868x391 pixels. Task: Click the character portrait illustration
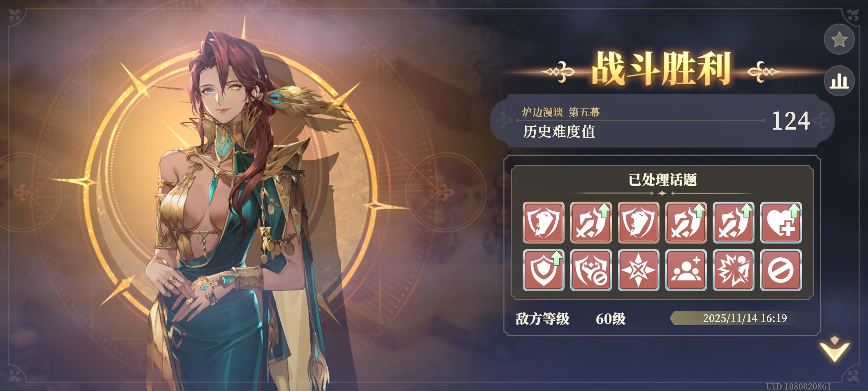239,210
